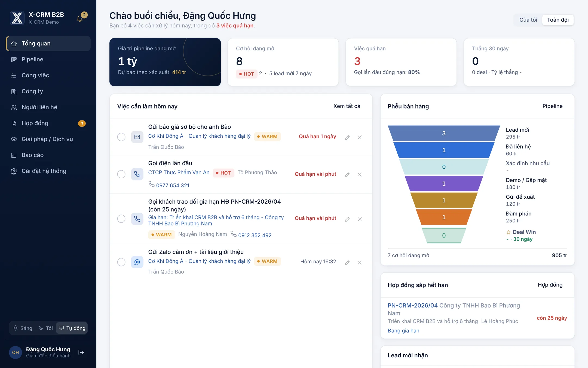The width and height of the screenshot is (588, 368).
Task: Dismiss the 'Gửi Zalo cảm ơn' task
Action: tap(360, 263)
